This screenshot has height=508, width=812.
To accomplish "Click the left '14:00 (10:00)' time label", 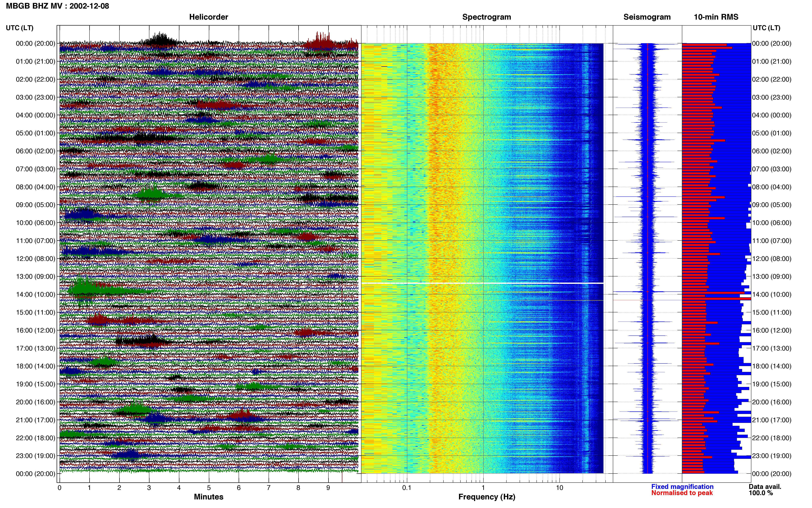I will [36, 294].
